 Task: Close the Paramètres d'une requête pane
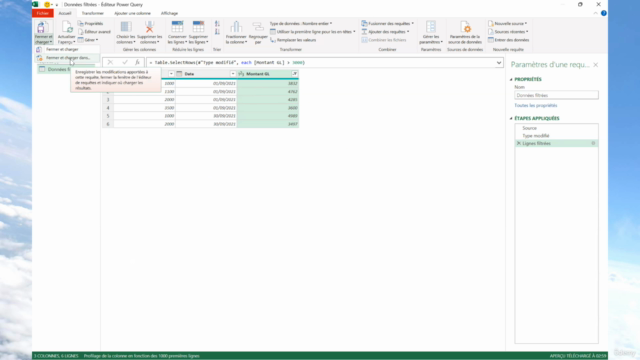[596, 64]
